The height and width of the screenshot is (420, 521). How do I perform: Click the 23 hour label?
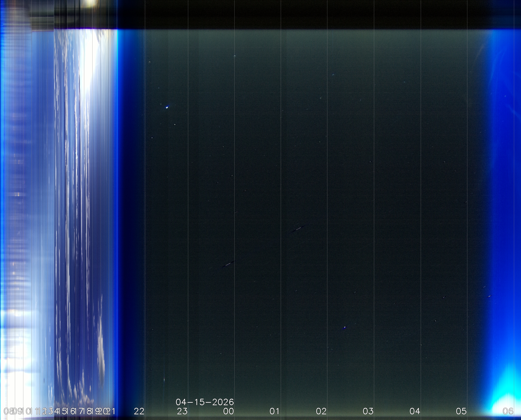coord(182,411)
